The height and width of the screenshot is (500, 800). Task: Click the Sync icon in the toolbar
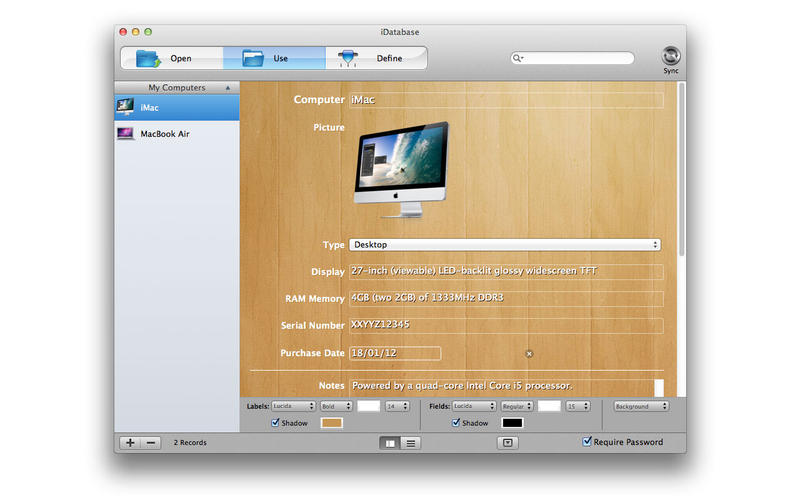(x=671, y=56)
